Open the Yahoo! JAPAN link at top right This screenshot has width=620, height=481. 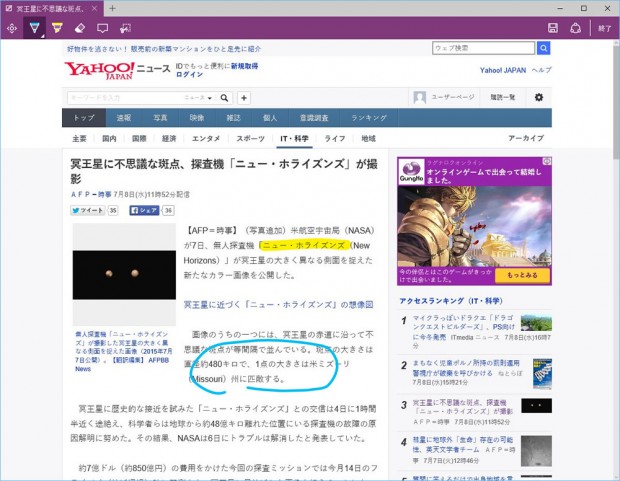[503, 70]
